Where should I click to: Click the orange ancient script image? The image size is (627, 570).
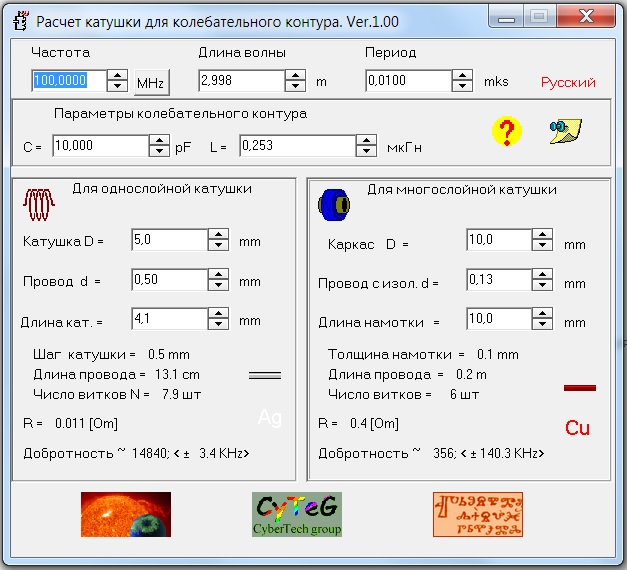pyautogui.click(x=477, y=514)
